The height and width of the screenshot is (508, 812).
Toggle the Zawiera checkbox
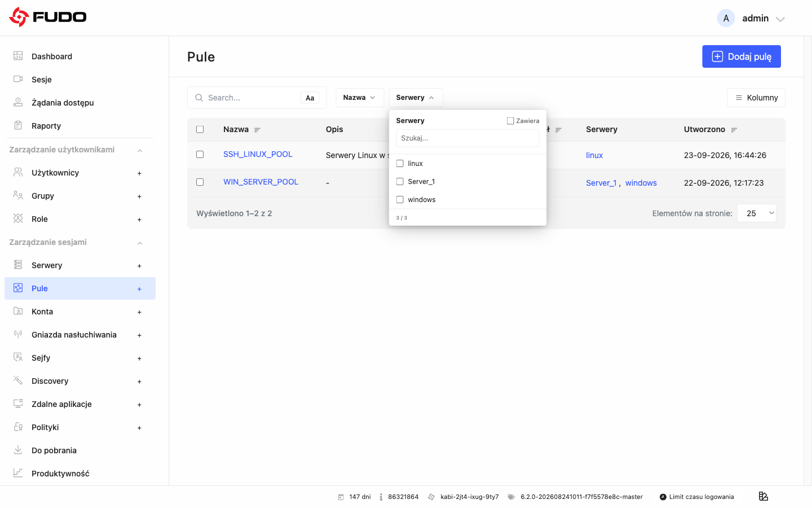click(x=510, y=121)
